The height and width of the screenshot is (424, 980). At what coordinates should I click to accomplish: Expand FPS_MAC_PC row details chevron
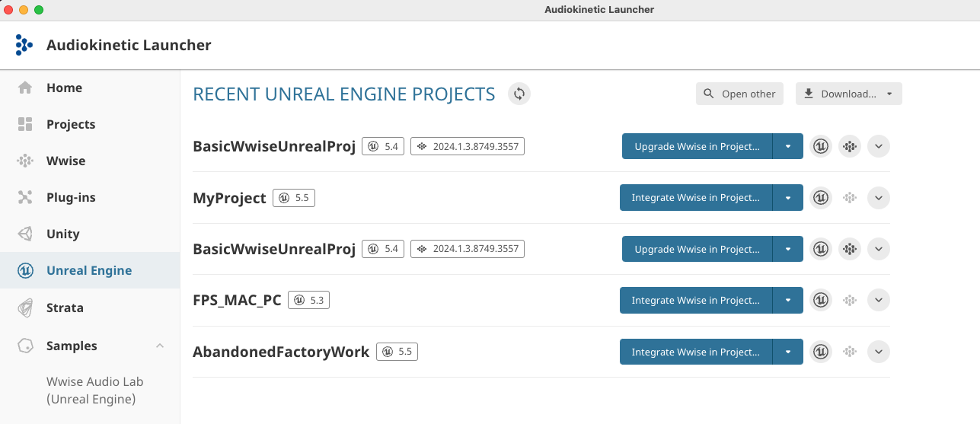coord(879,301)
